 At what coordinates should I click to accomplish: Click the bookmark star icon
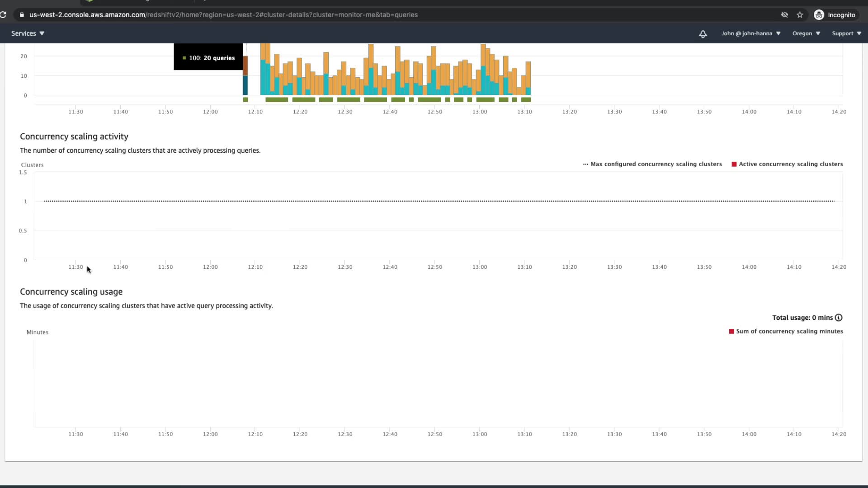[x=800, y=15]
